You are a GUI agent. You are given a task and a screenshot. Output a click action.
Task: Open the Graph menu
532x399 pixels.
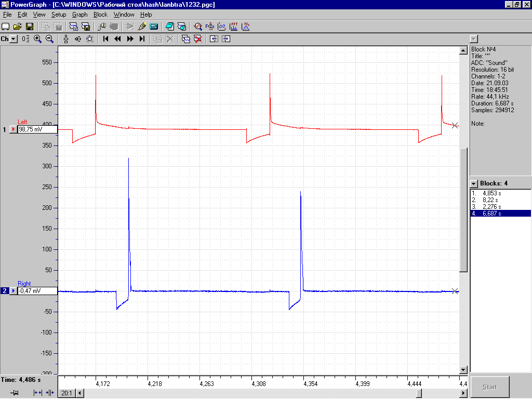click(x=79, y=15)
